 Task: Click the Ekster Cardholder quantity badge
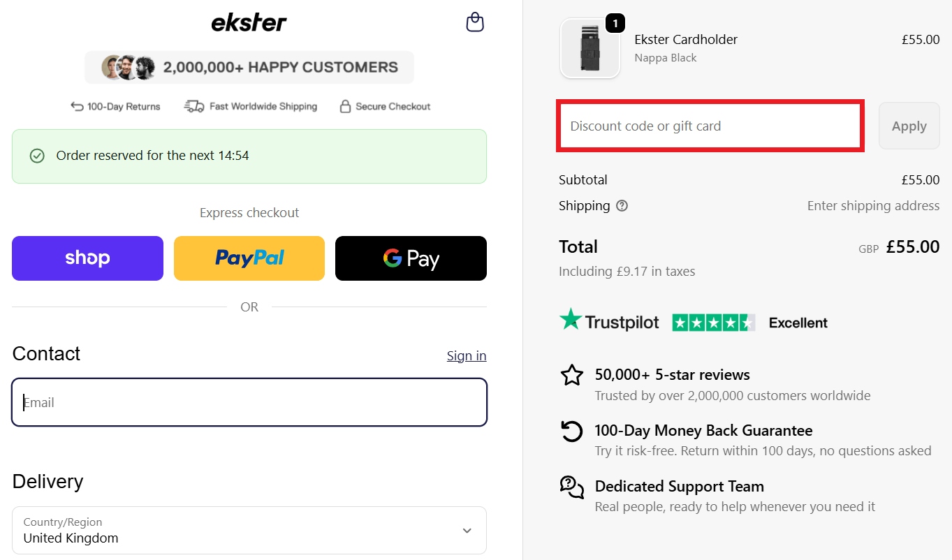click(615, 23)
